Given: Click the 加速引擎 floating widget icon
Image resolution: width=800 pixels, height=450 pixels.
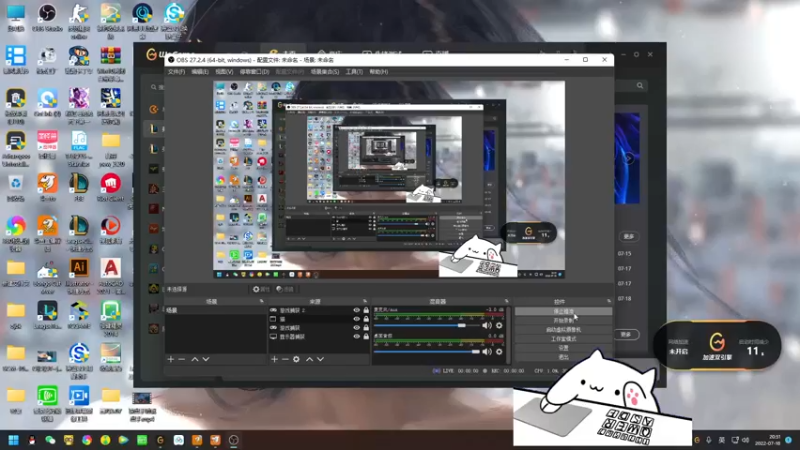Looking at the screenshot, I should (717, 342).
